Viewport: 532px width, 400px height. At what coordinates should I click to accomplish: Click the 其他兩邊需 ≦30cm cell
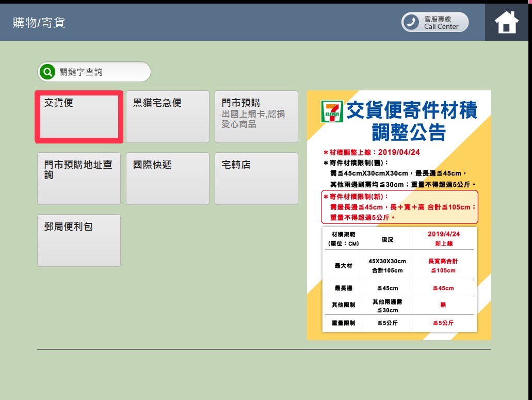tap(388, 306)
